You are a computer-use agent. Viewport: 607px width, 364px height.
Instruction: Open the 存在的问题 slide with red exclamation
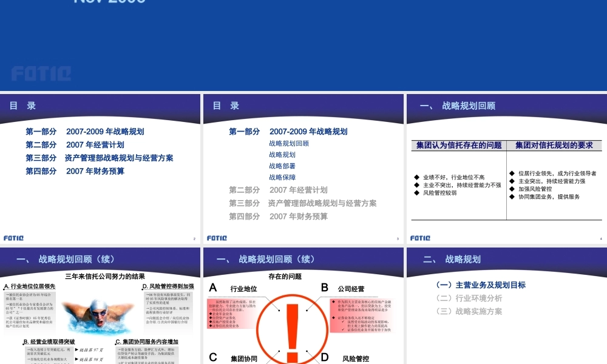[x=303, y=306]
